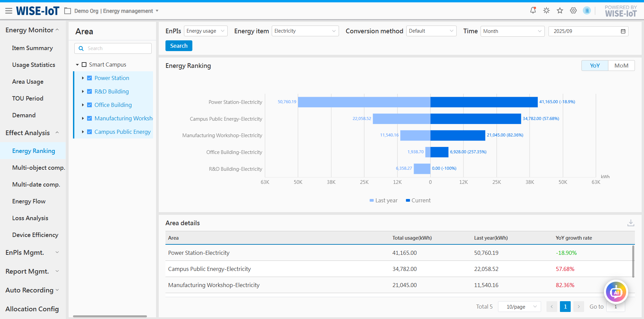Screen dimensions: 644x319
Task: Click the user avatar icon
Action: [587, 10]
